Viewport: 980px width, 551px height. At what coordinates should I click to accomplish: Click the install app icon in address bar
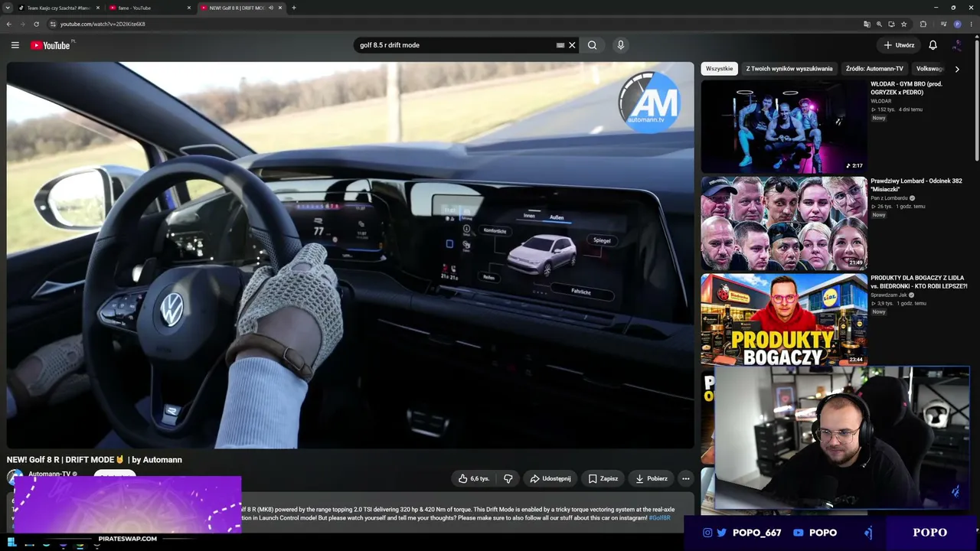(x=891, y=24)
